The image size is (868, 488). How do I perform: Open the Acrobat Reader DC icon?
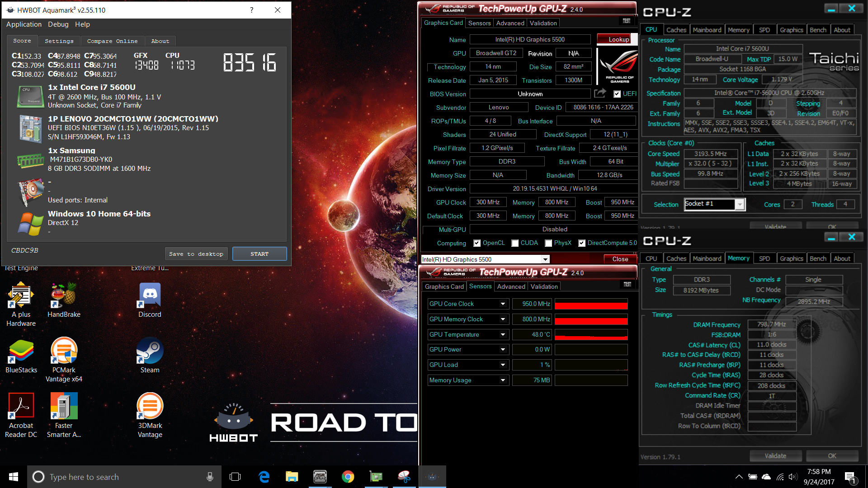[21, 415]
